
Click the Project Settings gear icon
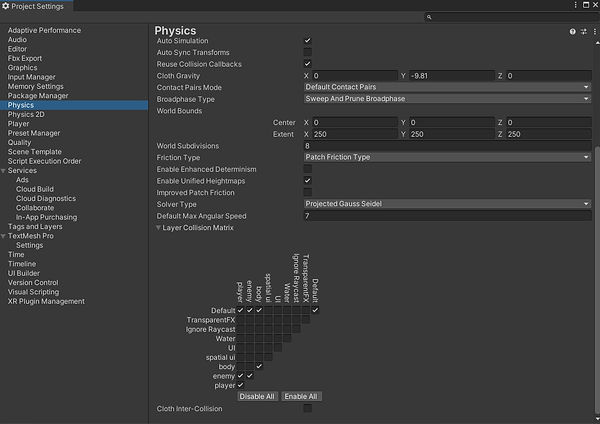click(5, 6)
